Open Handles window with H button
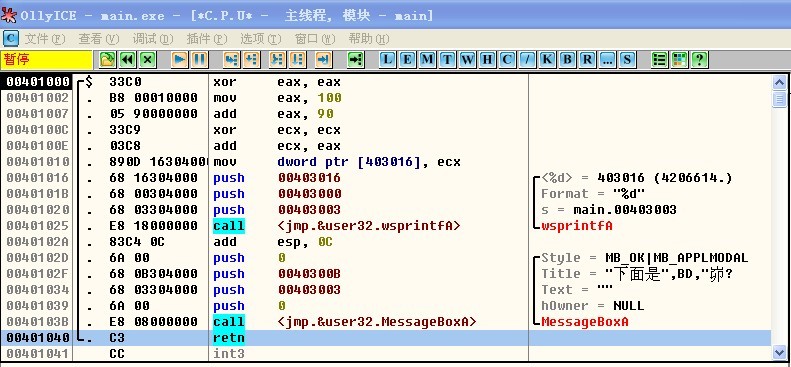 (x=487, y=60)
